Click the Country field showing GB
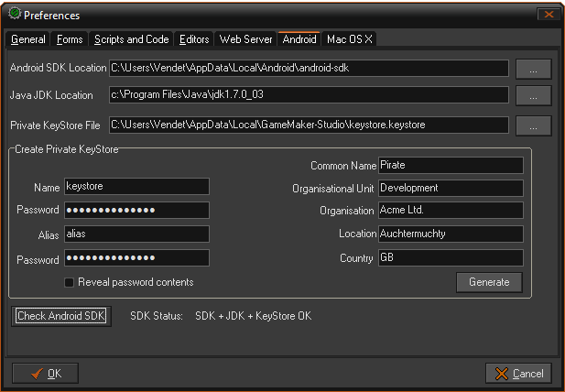565x392 pixels. click(x=450, y=258)
